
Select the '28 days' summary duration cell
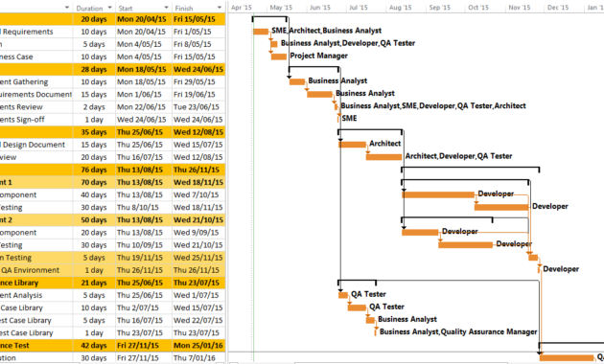point(94,69)
